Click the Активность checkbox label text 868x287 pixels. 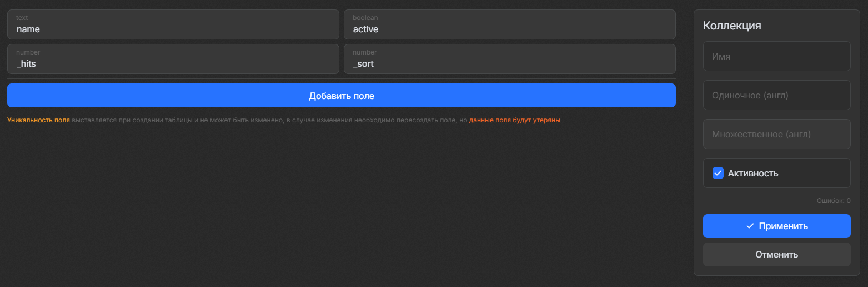(x=752, y=173)
